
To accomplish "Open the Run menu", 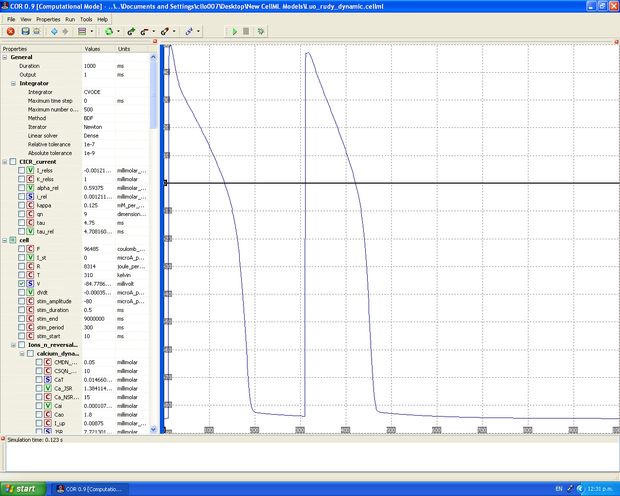I will coord(70,19).
